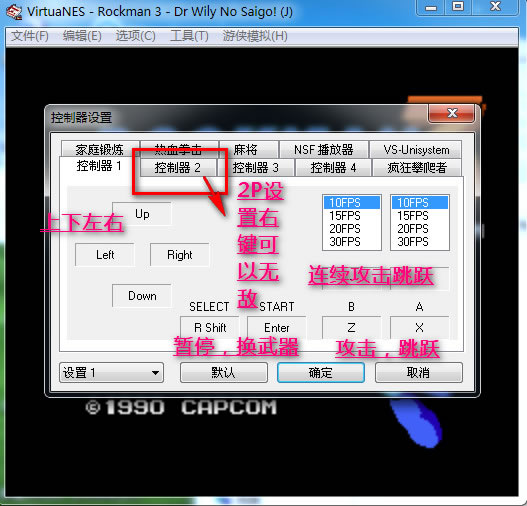
Task: Click the Z key binding for B
Action: click(x=352, y=328)
